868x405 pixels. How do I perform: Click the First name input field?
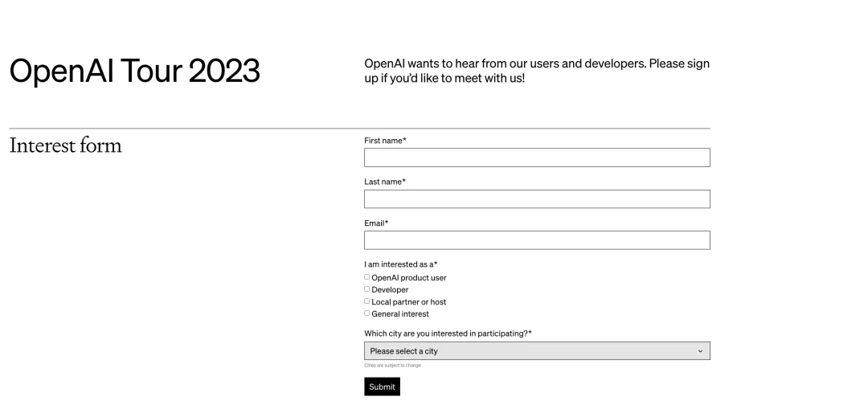click(537, 157)
